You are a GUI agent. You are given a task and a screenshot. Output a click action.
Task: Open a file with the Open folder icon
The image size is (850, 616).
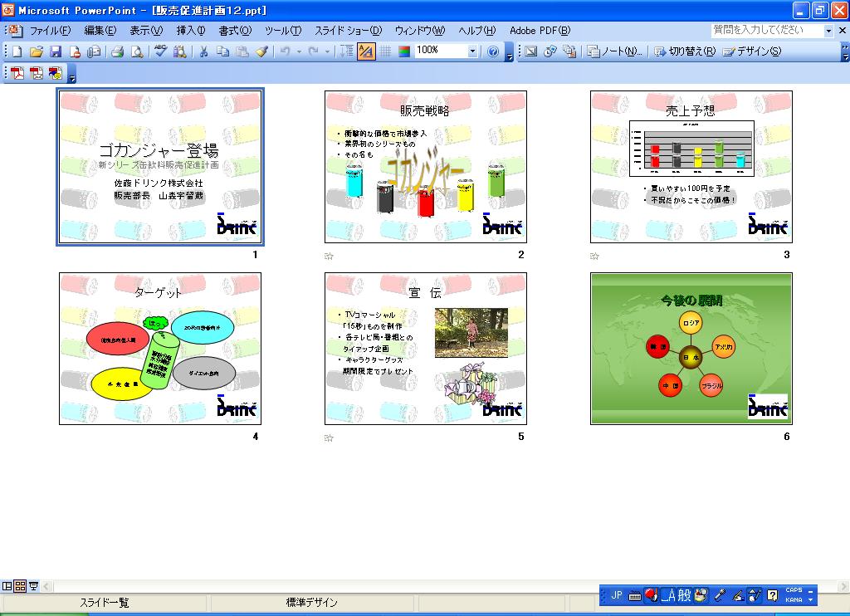coord(37,51)
